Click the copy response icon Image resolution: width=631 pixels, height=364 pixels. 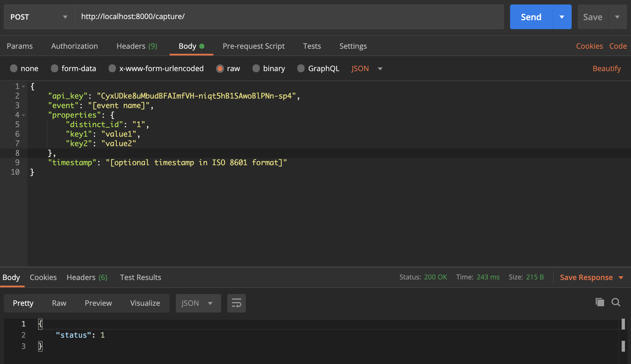coord(600,302)
